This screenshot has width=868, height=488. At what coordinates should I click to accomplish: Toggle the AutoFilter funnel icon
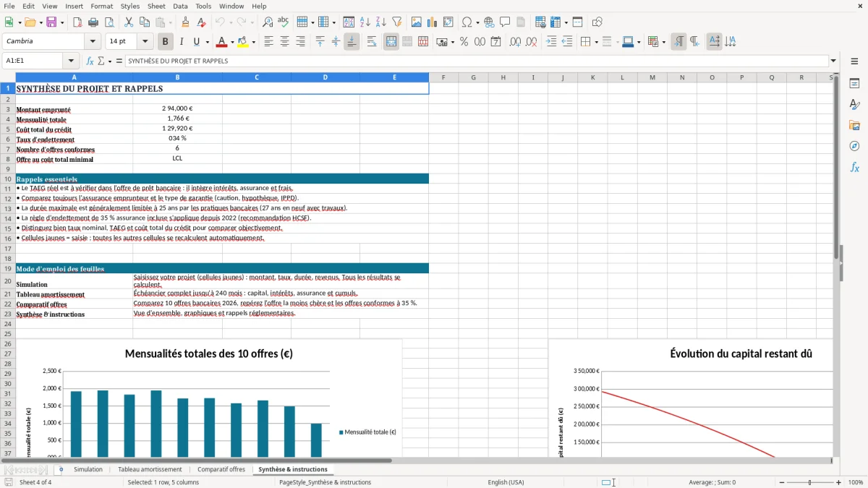(x=396, y=22)
